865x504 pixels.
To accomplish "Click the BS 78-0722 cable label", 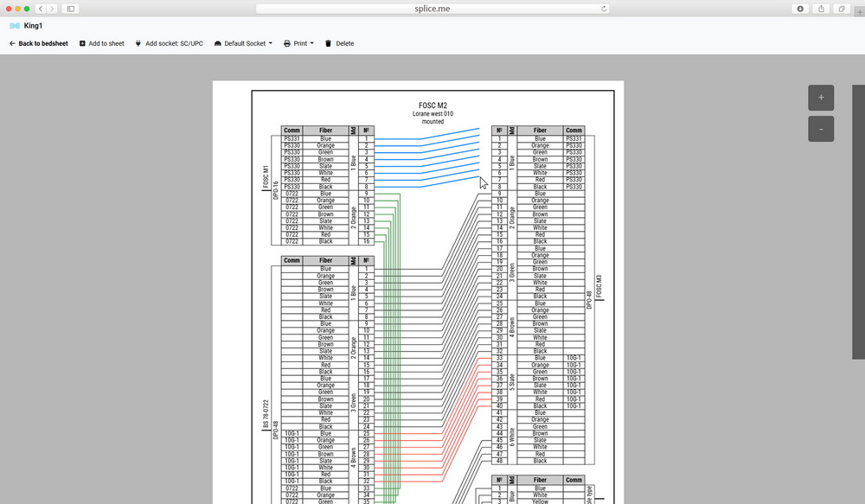I will click(266, 414).
